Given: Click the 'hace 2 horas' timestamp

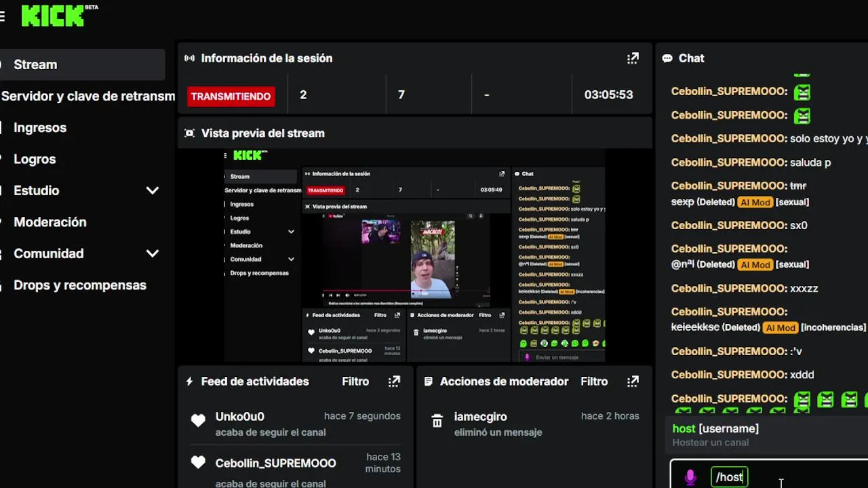Looking at the screenshot, I should click(x=610, y=416).
